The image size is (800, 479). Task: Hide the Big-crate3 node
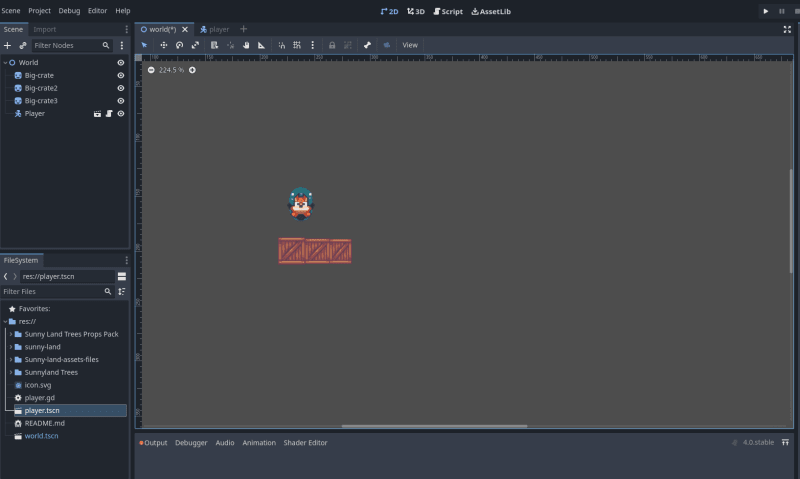(x=121, y=100)
